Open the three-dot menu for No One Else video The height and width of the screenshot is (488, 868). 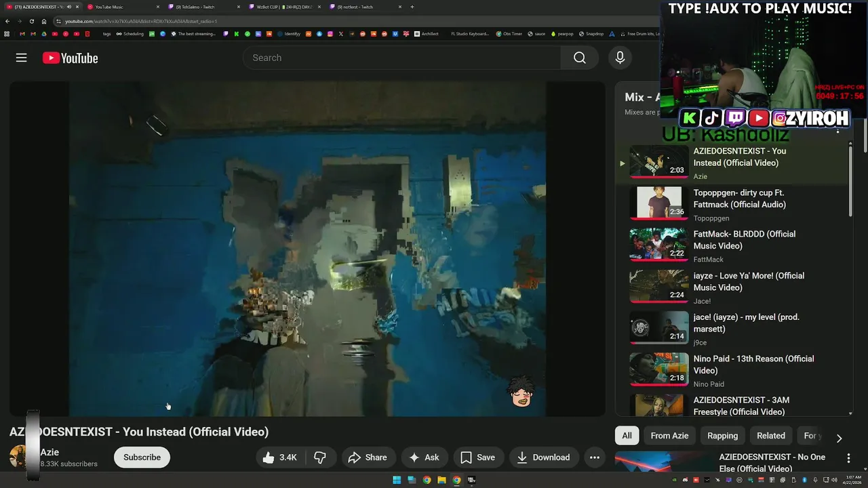click(x=848, y=459)
